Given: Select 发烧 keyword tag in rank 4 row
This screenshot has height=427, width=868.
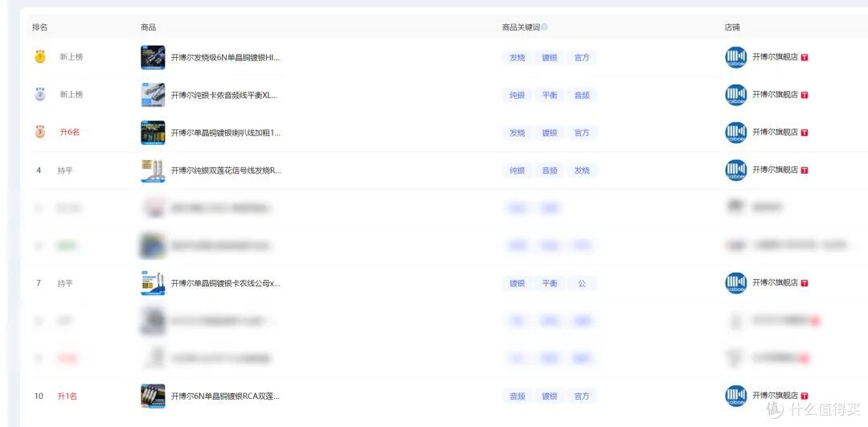Looking at the screenshot, I should 582,170.
